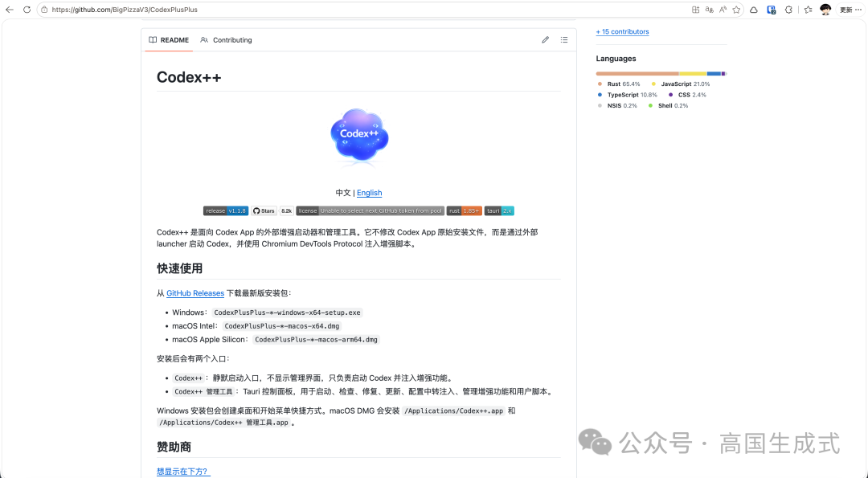Click CodexPlusPlus-*-windows-x64-setup.exe code text
Viewport: 868px width, 478px height.
pyautogui.click(x=287, y=313)
